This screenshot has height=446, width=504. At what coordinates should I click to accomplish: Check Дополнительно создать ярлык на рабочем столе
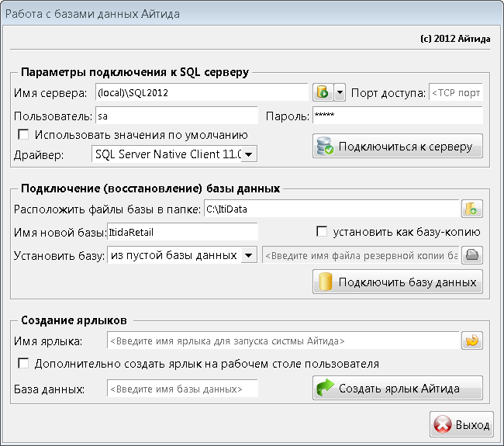coord(23,363)
